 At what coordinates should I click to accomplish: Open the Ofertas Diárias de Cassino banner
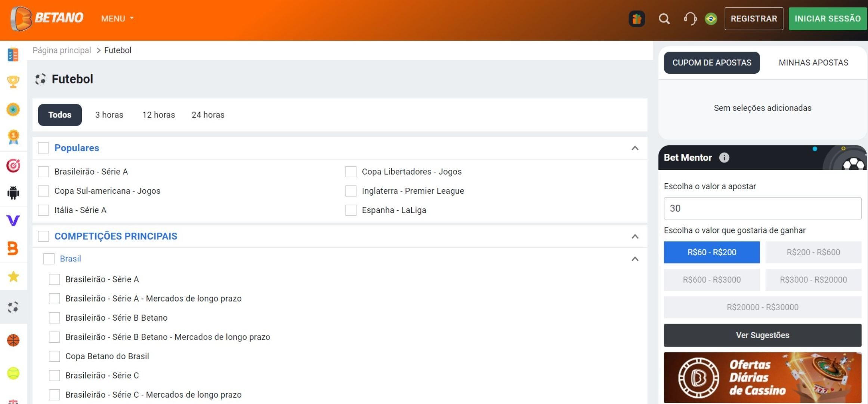763,377
